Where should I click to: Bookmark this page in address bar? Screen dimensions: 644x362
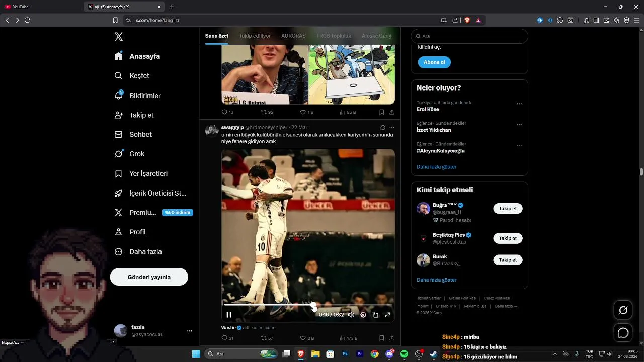point(115,20)
